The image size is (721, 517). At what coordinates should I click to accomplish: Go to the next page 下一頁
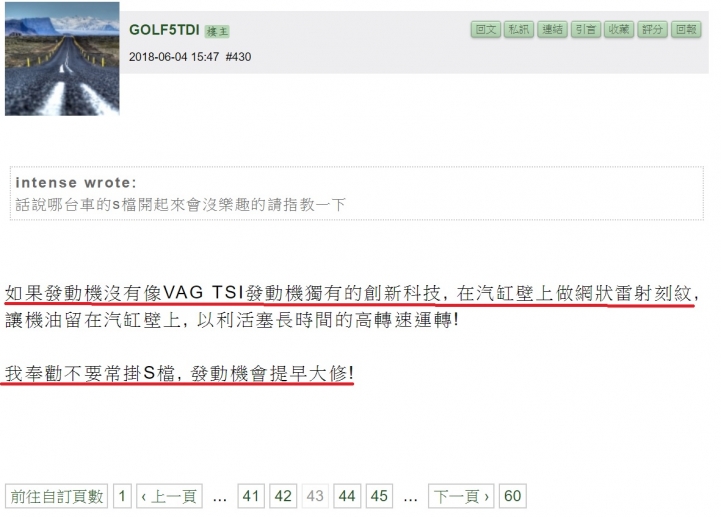[x=461, y=496]
